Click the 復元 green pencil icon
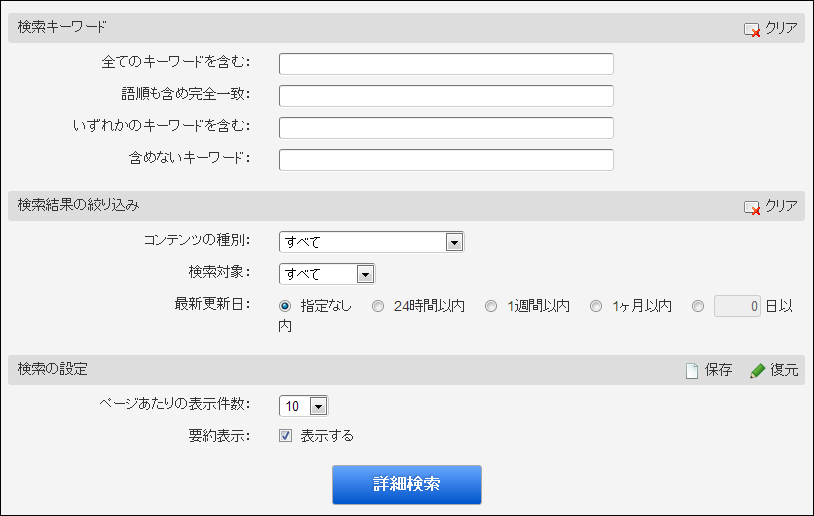 [757, 371]
